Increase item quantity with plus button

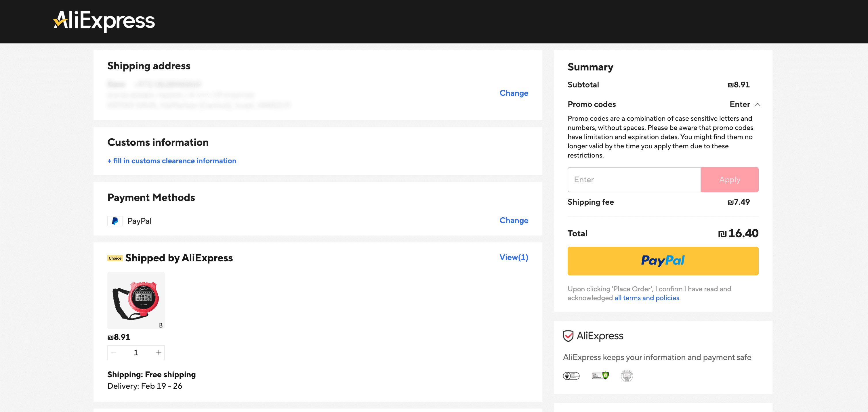coord(158,352)
